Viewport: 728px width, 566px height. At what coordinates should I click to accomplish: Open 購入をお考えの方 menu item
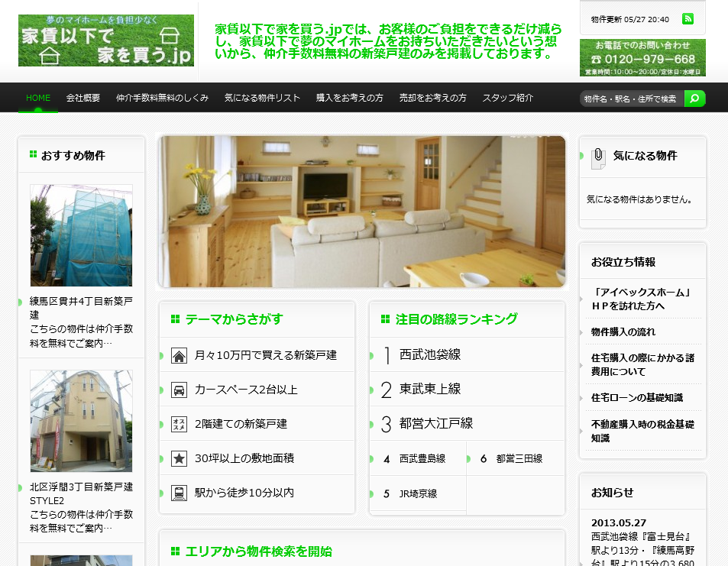click(x=350, y=98)
